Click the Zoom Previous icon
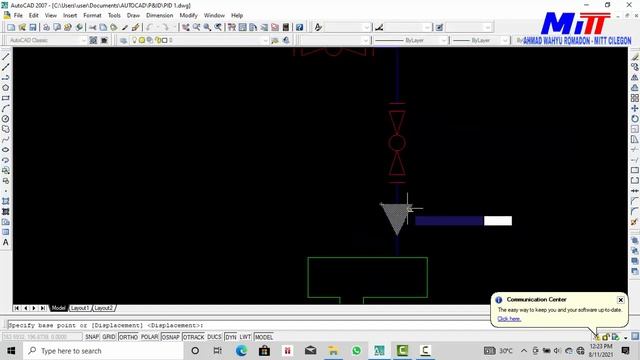Viewport: 640px width, 360px height. 218,27
